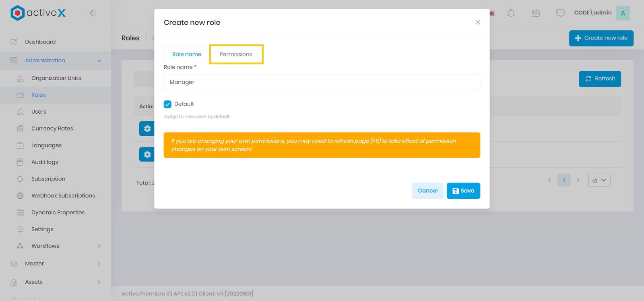The width and height of the screenshot is (644, 301).
Task: Click the second row gear action button
Action: coord(147,154)
